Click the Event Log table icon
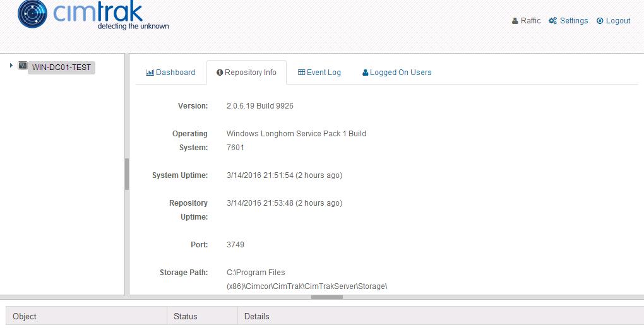 [301, 73]
